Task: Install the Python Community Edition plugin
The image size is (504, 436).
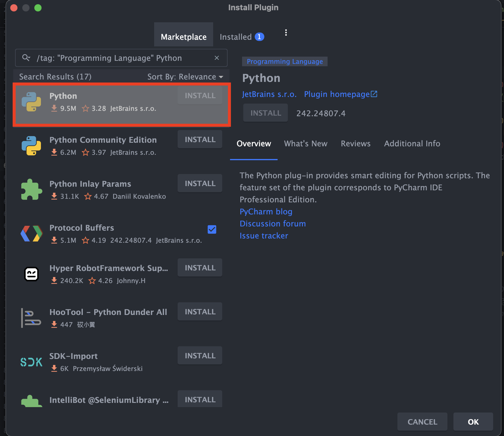Action: [200, 139]
